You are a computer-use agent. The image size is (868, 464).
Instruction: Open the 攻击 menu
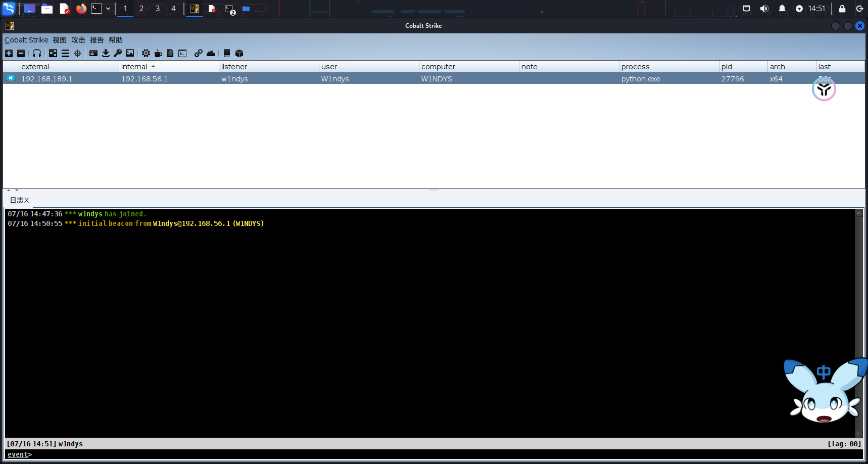[78, 40]
